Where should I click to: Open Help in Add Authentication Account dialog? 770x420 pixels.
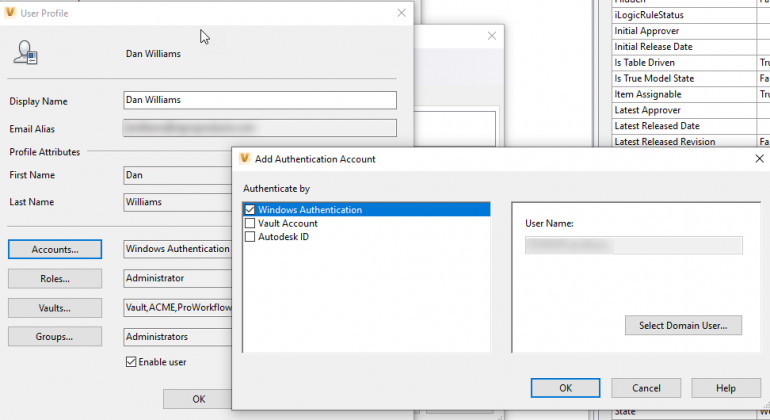(x=726, y=388)
